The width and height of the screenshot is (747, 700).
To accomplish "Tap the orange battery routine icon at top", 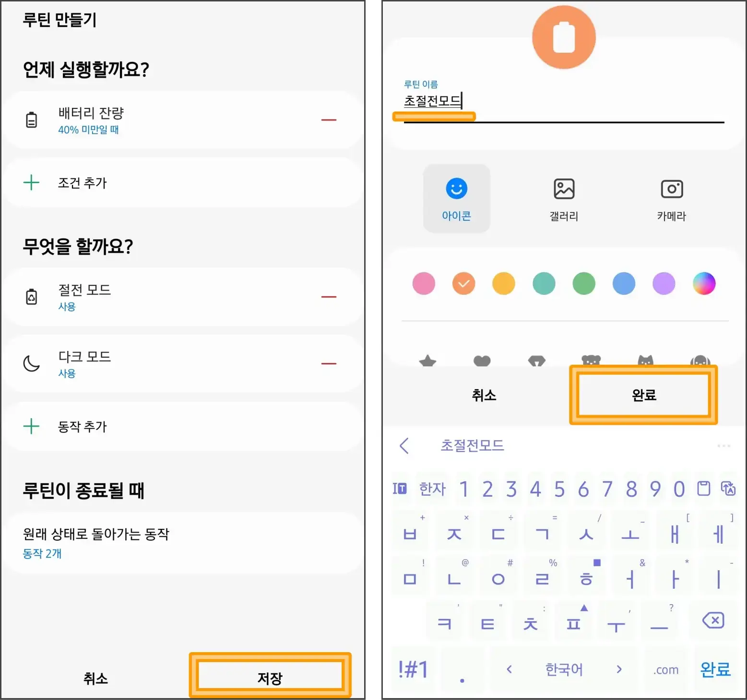I will tap(564, 37).
